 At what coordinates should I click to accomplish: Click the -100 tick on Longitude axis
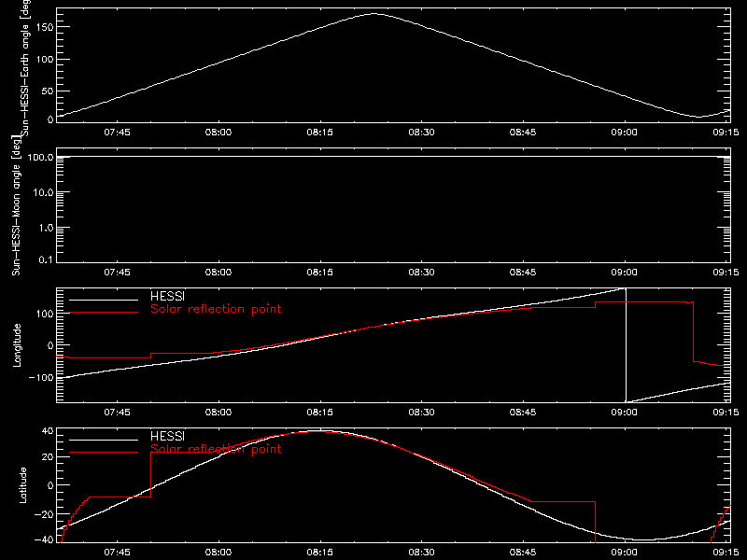41,377
